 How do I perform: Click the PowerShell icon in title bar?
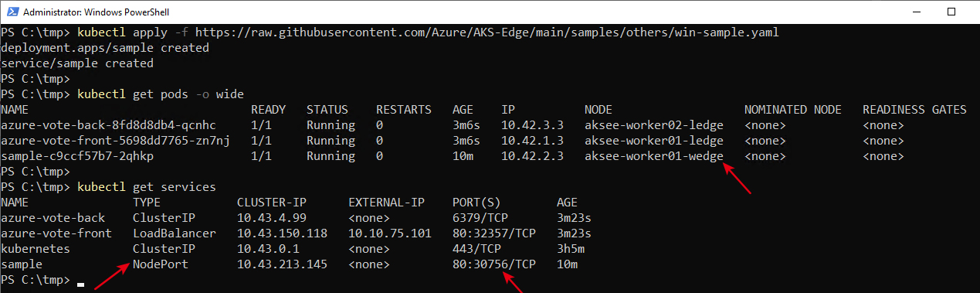9,12
